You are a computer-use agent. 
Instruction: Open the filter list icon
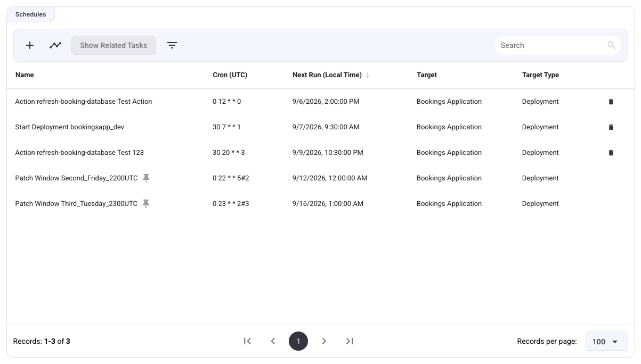(172, 45)
